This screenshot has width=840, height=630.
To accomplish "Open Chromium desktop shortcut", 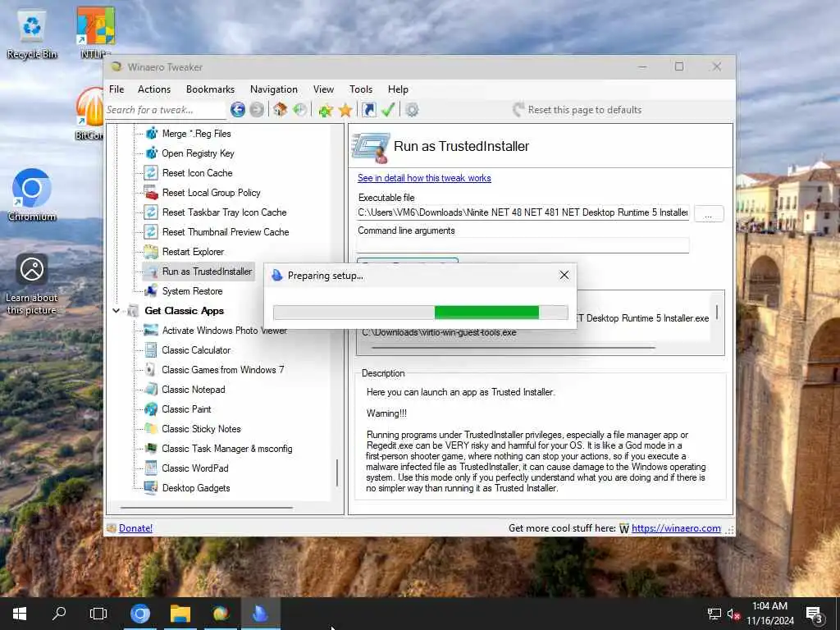I will [32, 195].
